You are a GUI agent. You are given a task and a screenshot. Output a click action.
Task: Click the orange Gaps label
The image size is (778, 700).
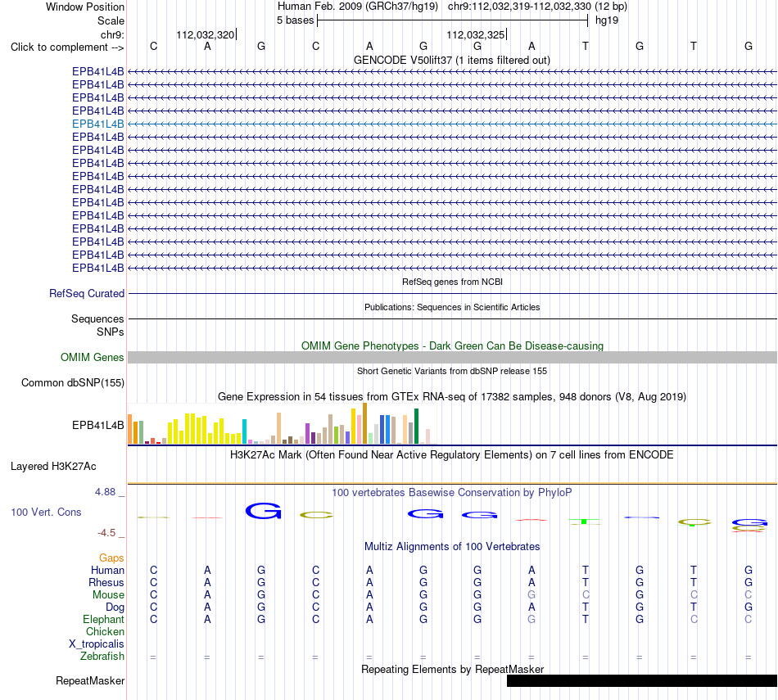(x=111, y=558)
